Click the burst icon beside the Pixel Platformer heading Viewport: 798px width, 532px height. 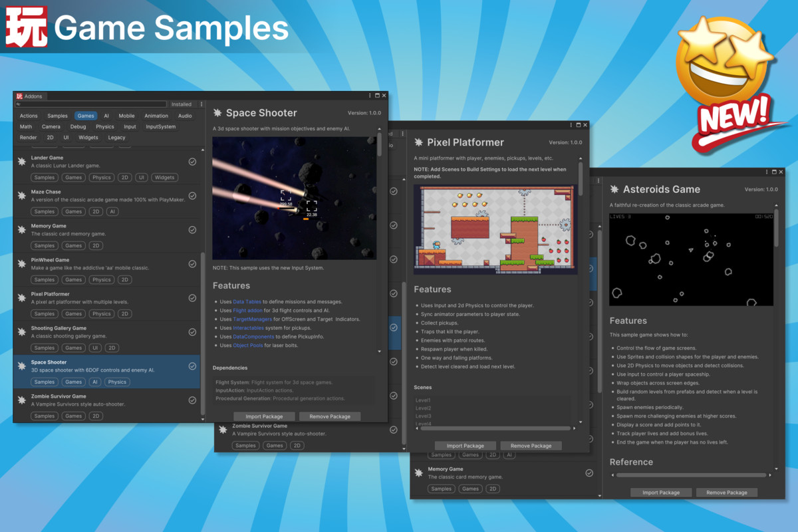click(x=418, y=142)
